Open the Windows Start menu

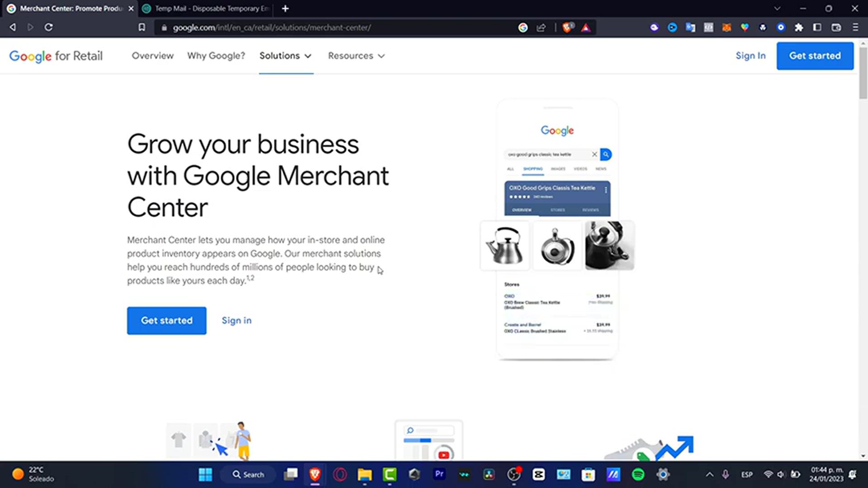(205, 474)
